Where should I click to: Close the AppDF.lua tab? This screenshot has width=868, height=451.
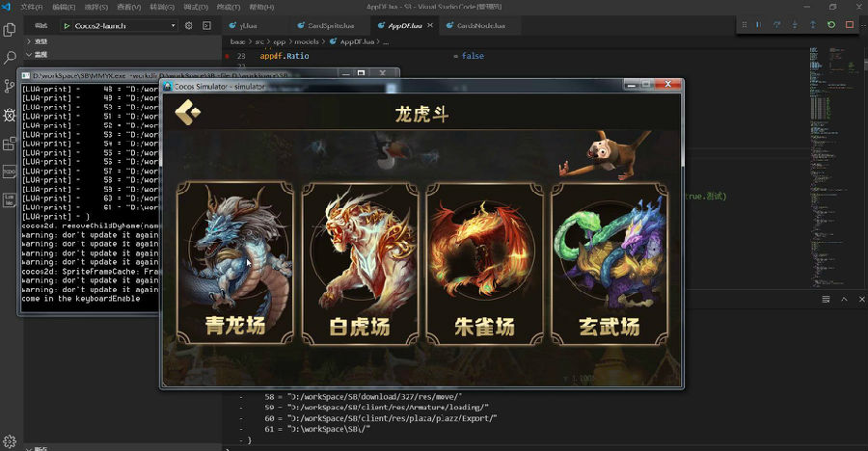[430, 25]
